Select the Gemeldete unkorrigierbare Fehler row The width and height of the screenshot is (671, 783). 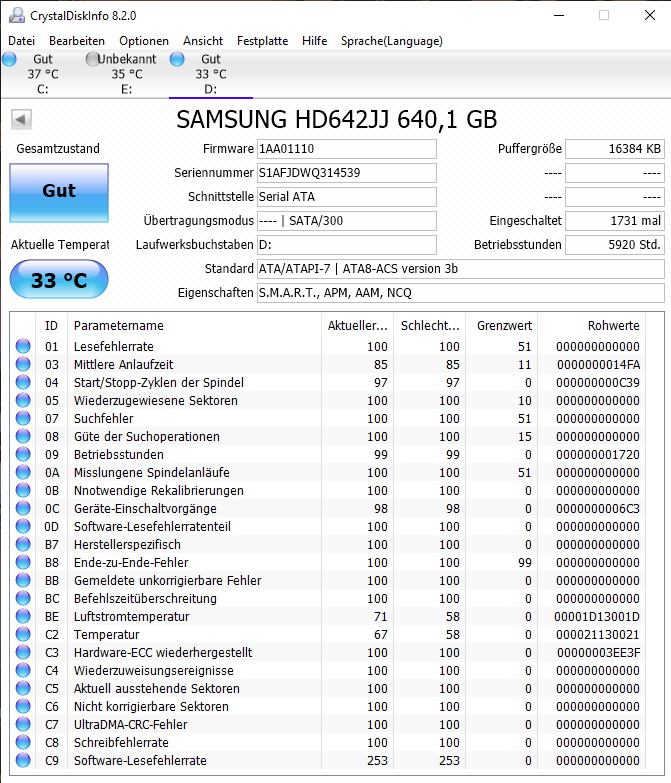click(x=329, y=580)
